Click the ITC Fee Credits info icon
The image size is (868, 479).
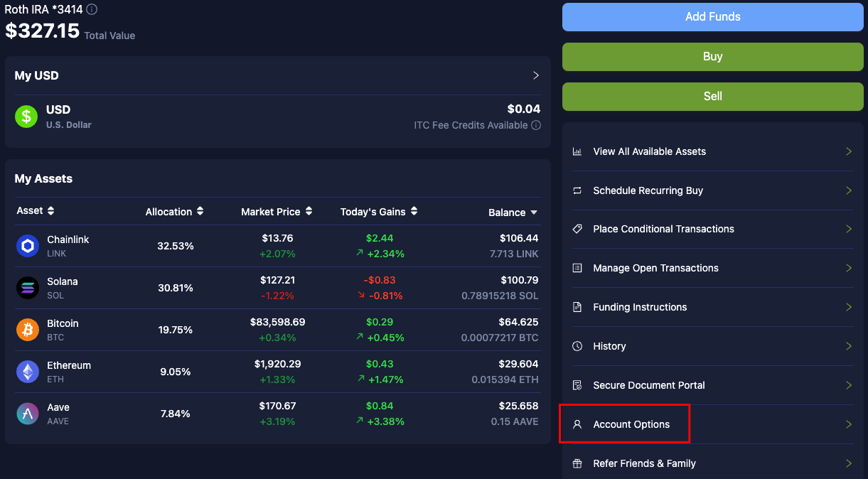[x=536, y=125]
